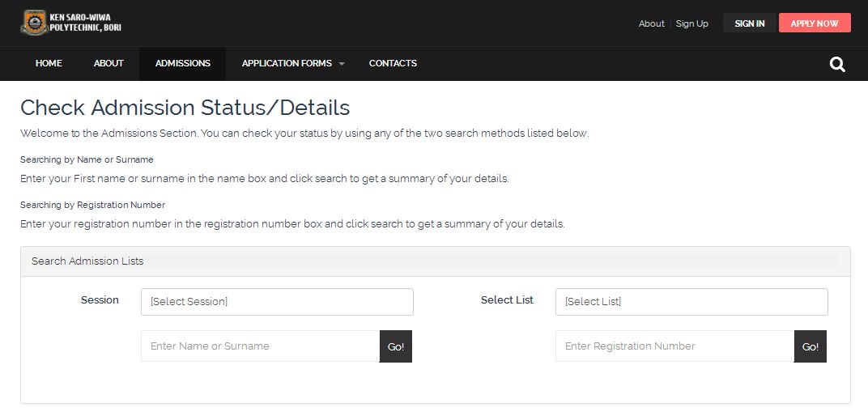
Task: Open the CONTACTS navigation item
Action: (x=393, y=63)
